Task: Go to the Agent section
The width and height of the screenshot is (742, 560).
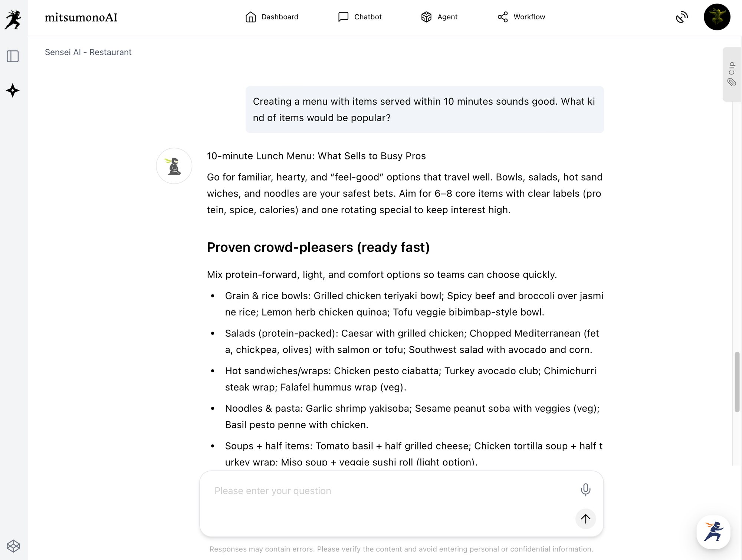Action: [x=439, y=17]
